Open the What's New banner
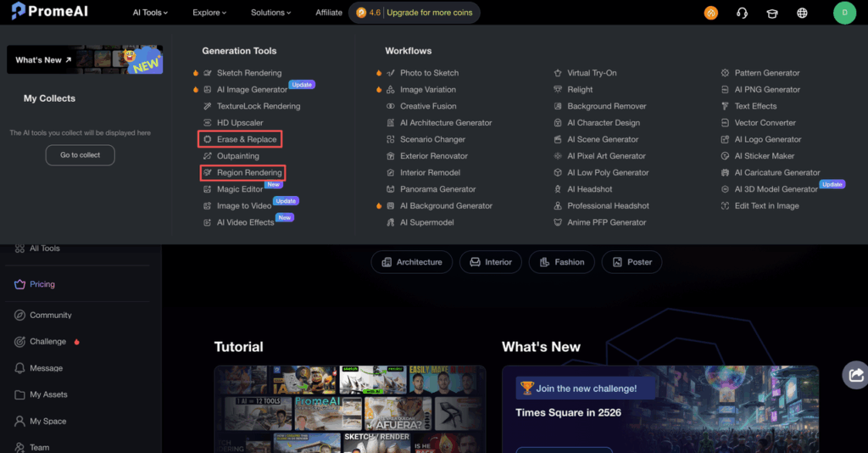This screenshot has width=868, height=453. pos(85,60)
